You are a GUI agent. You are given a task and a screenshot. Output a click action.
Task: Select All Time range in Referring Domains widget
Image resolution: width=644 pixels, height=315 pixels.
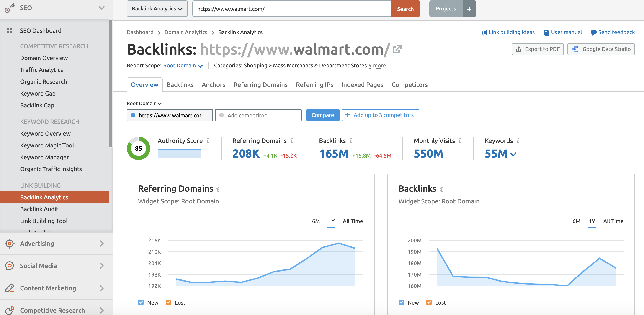point(353,221)
